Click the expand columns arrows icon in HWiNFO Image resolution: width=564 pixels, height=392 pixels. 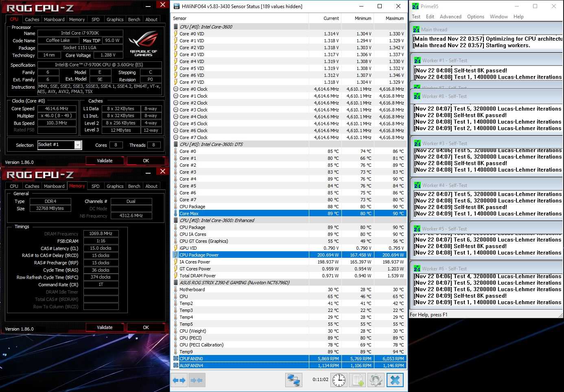pyautogui.click(x=179, y=380)
